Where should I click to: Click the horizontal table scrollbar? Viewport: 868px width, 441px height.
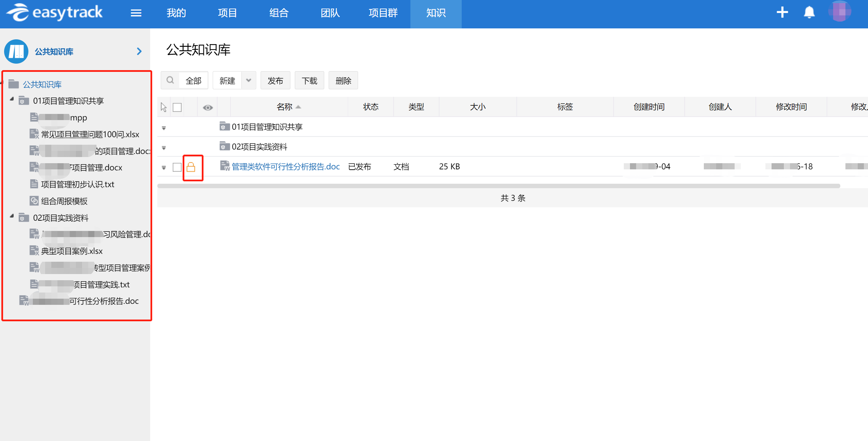click(x=498, y=186)
